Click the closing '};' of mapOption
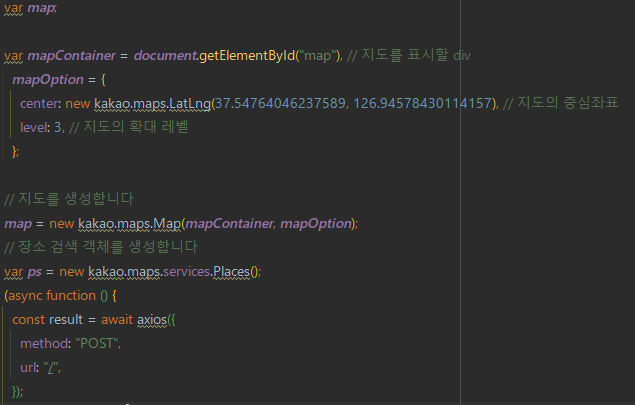This screenshot has width=635, height=405. pyautogui.click(x=15, y=151)
